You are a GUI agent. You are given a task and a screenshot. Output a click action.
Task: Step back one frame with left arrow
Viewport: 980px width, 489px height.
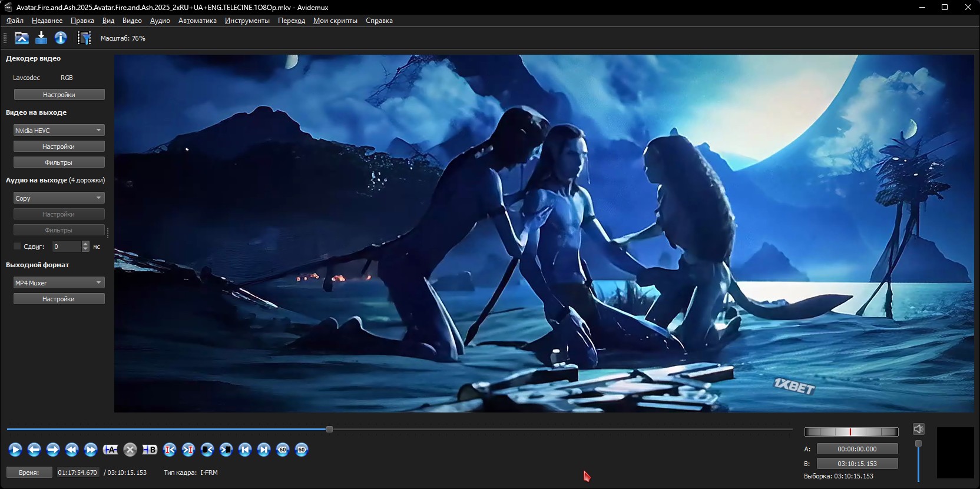(34, 450)
